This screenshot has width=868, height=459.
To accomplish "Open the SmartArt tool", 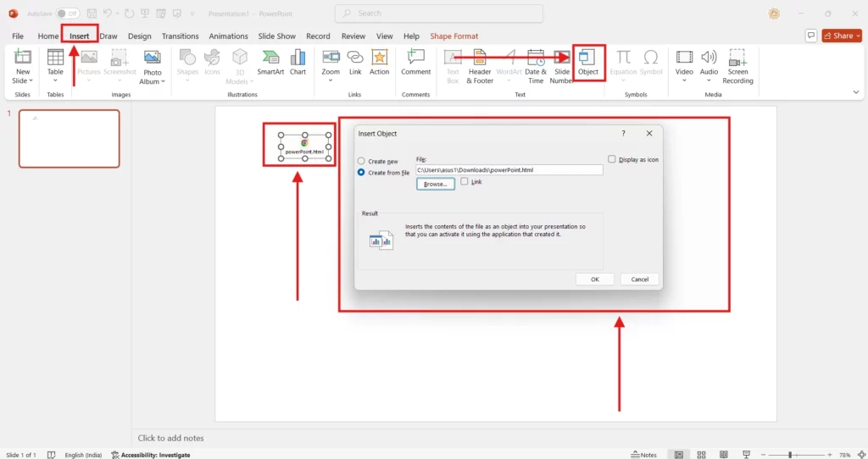I will (x=270, y=59).
